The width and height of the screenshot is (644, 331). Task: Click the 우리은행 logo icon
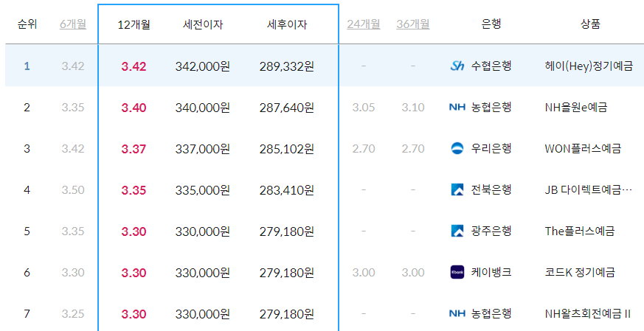pyautogui.click(x=457, y=149)
